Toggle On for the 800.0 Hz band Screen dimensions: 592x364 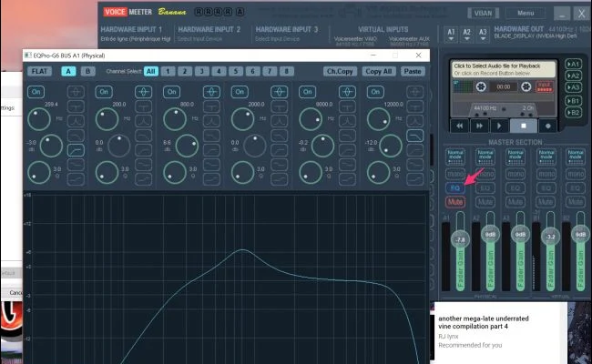tap(172, 92)
